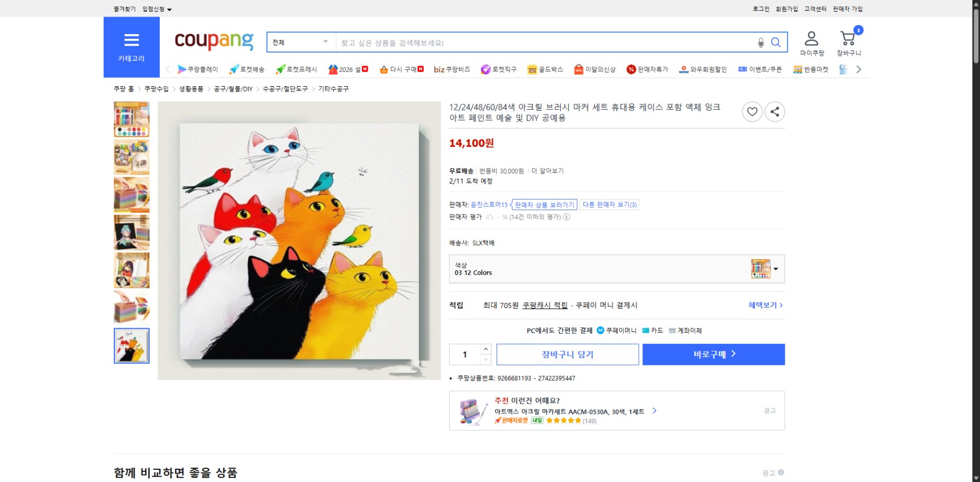Expand the 03 12 Colors selection dropdown
This screenshot has width=980, height=482.
[x=775, y=269]
